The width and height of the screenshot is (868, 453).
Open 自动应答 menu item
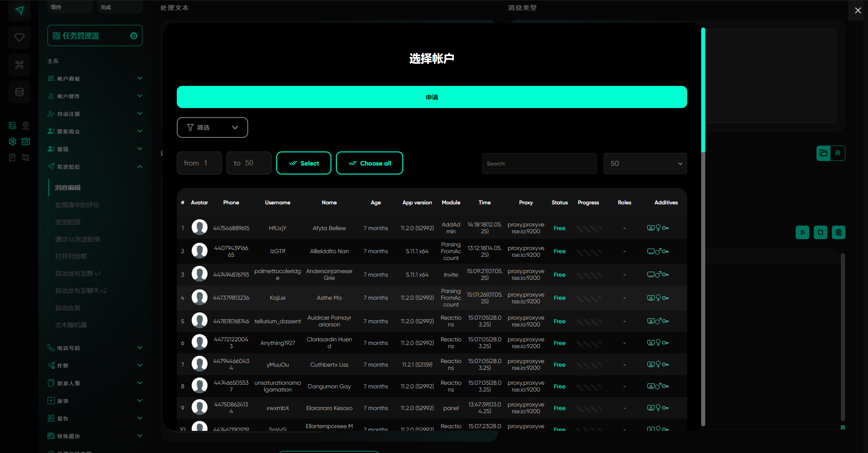tap(68, 308)
